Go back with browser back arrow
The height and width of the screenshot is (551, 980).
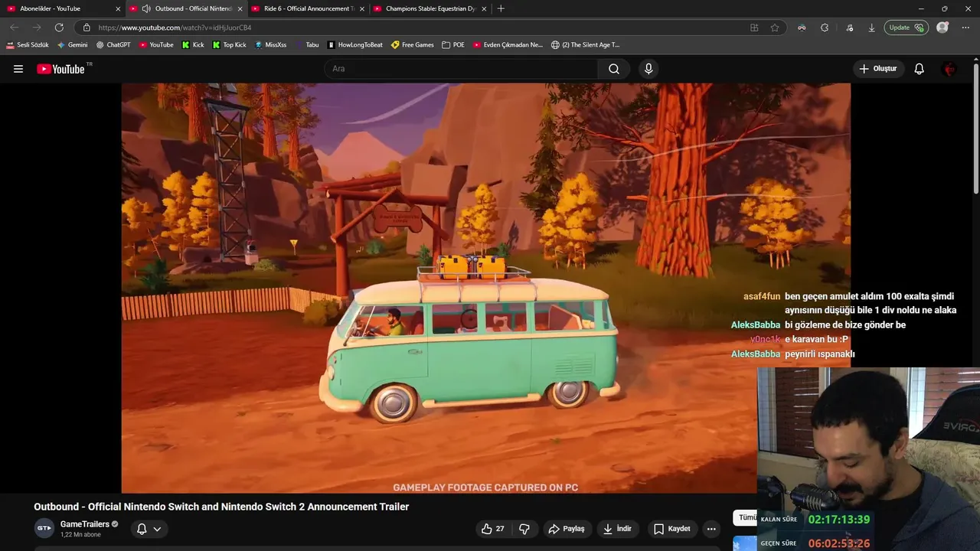tap(14, 28)
